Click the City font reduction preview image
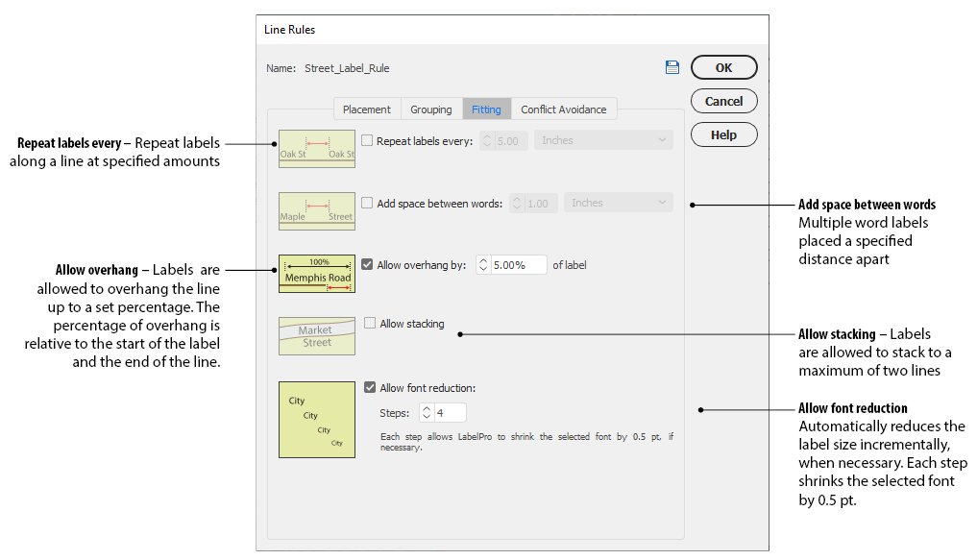 pyautogui.click(x=317, y=419)
